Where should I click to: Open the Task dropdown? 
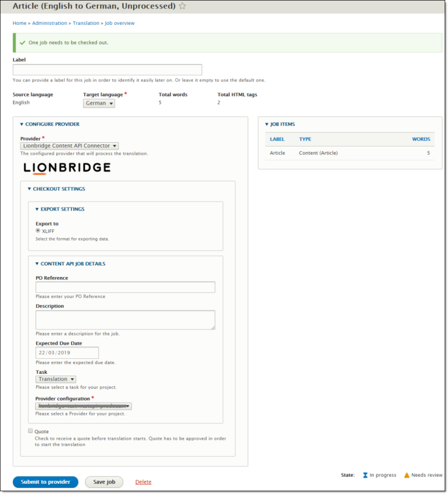[x=56, y=379]
